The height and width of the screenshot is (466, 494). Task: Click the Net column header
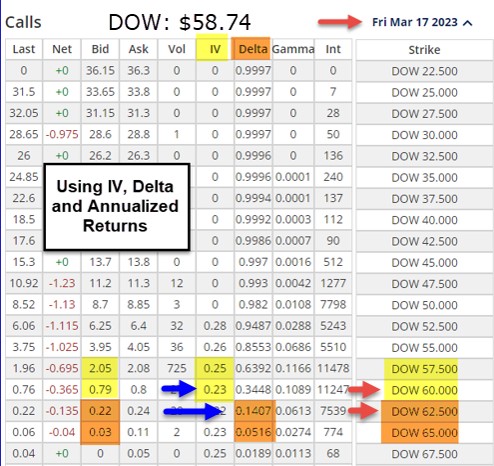(62, 49)
